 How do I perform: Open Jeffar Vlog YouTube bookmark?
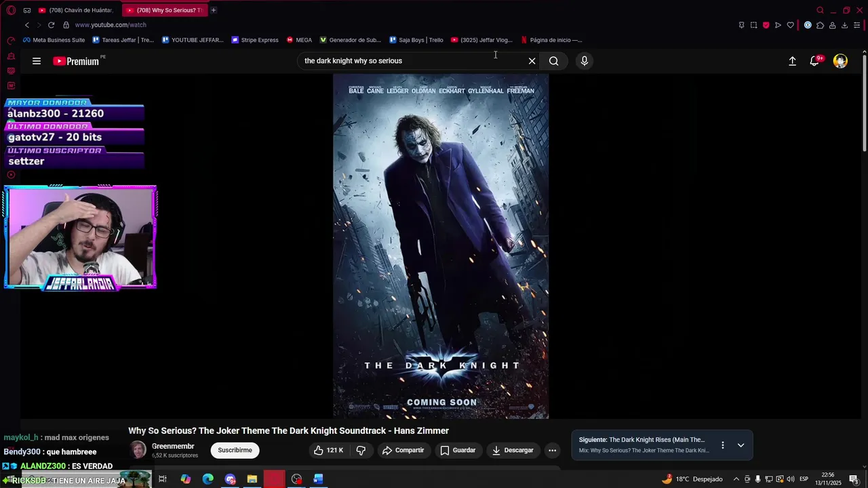(481, 40)
